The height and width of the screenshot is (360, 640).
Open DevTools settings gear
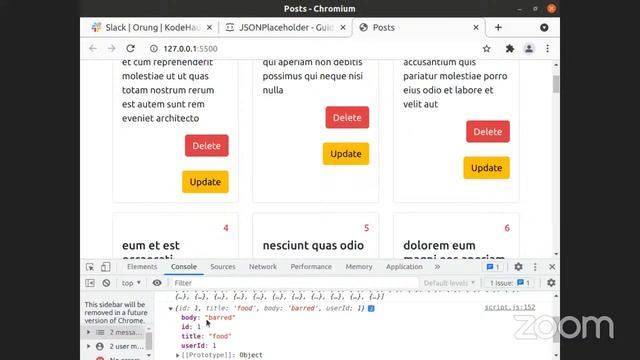[518, 267]
